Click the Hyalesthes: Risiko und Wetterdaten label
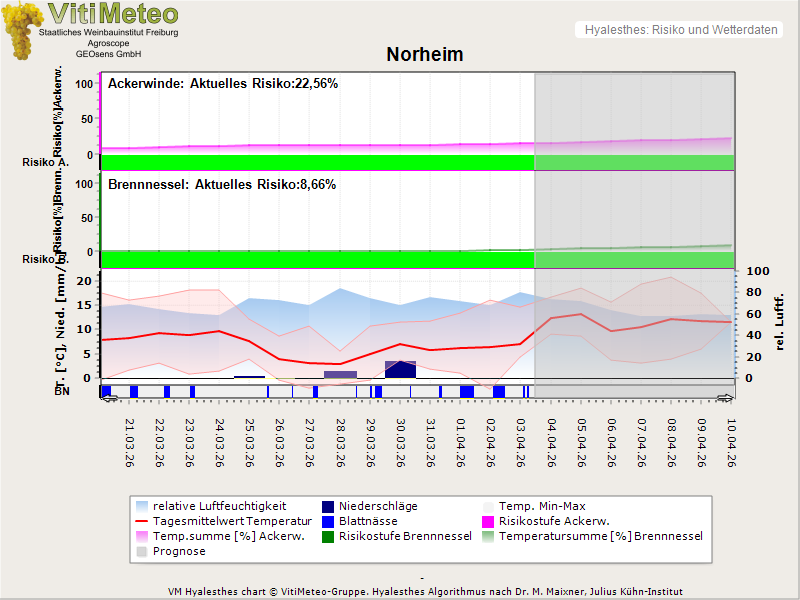Image resolution: width=800 pixels, height=600 pixels. click(x=680, y=30)
